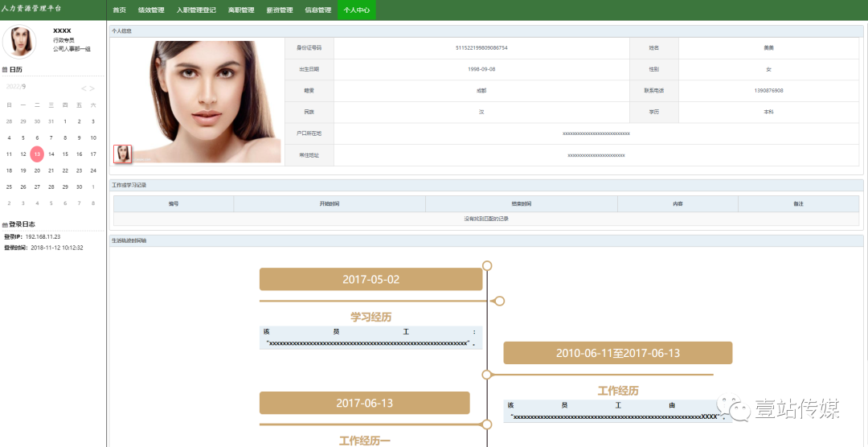Viewport: 868px width, 447px height.
Task: Click the 2017-05-02 timeline date block
Action: [371, 280]
